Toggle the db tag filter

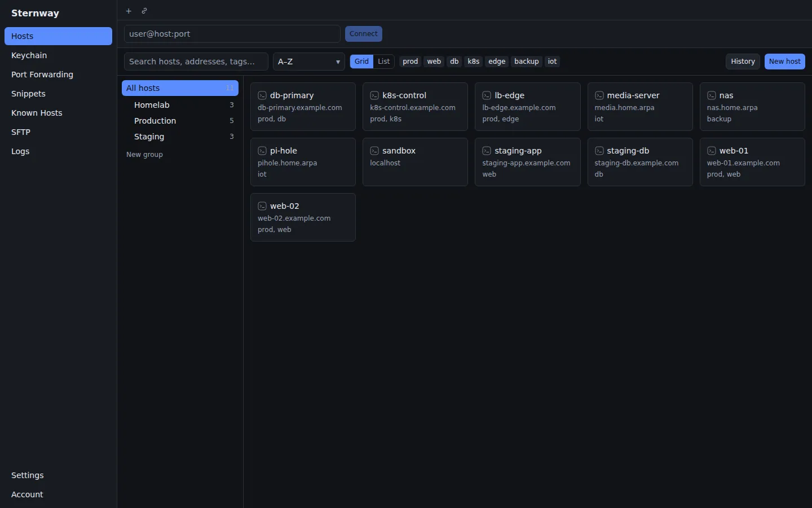tap(454, 62)
